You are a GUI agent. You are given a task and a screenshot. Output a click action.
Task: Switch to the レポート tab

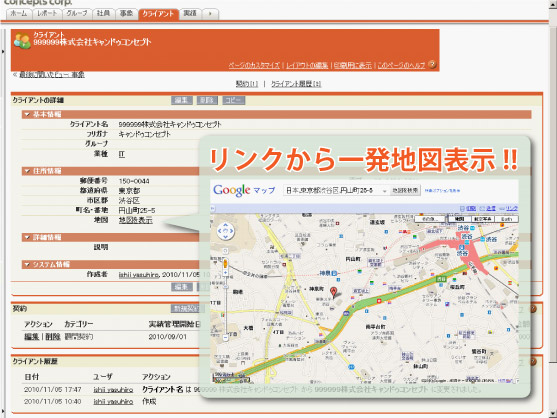(x=47, y=14)
